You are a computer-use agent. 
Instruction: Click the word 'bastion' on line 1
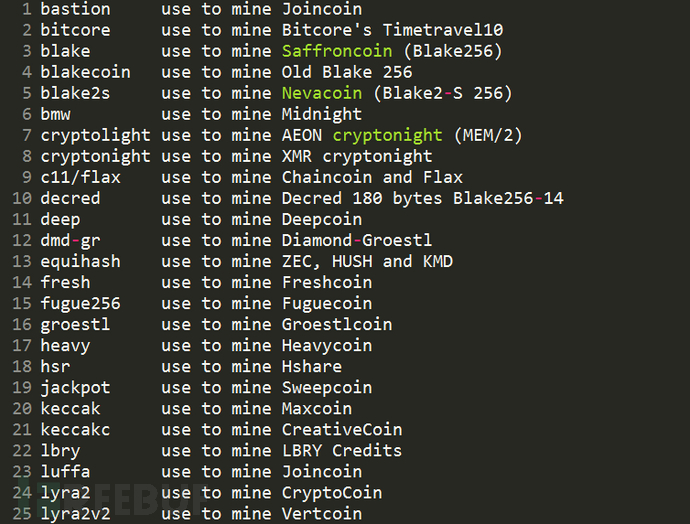[75, 9]
